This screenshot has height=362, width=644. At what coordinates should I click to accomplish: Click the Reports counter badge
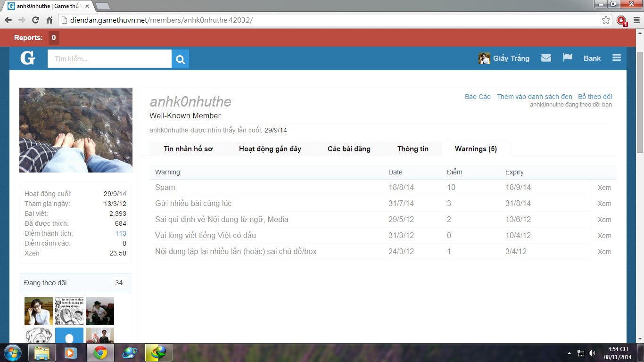(54, 38)
